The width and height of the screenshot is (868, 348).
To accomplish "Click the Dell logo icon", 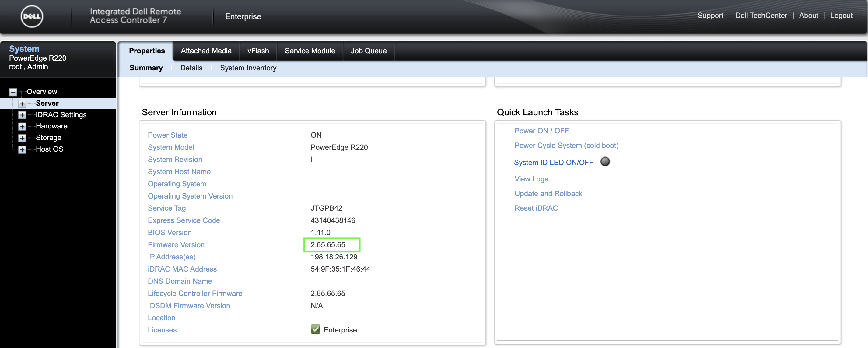I will tap(32, 16).
